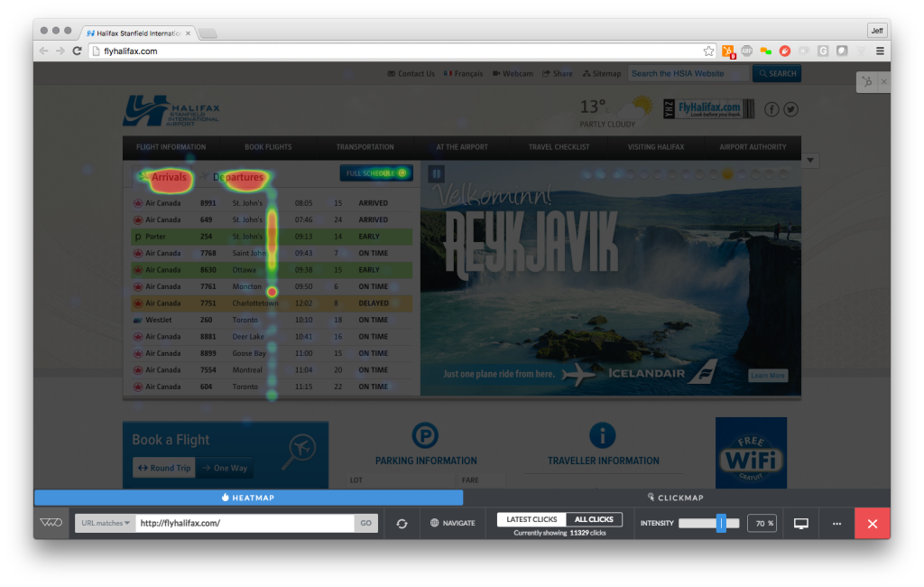Open BOOK FLIGHTS menu
This screenshot has width=924, height=587.
tap(268, 147)
